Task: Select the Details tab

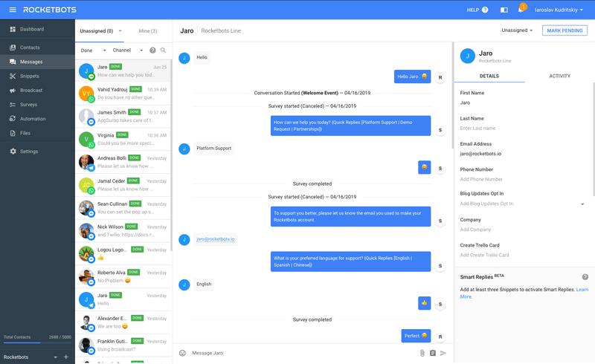Action: (489, 76)
